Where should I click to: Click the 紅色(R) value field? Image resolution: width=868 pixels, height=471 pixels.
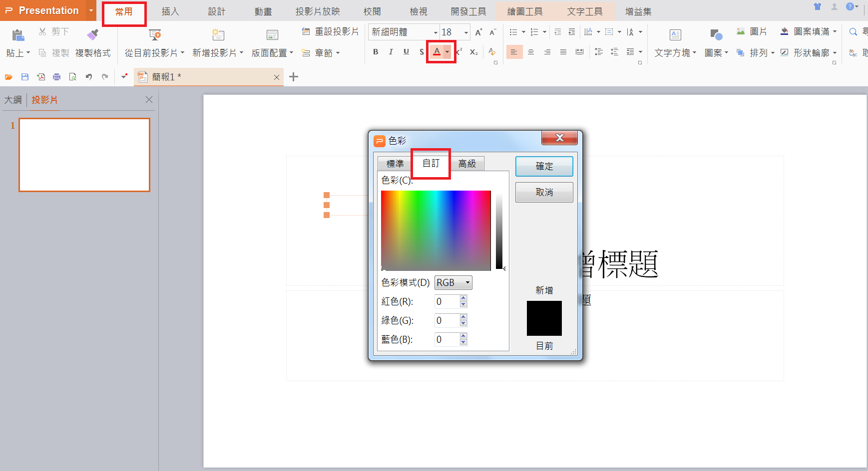tap(446, 301)
